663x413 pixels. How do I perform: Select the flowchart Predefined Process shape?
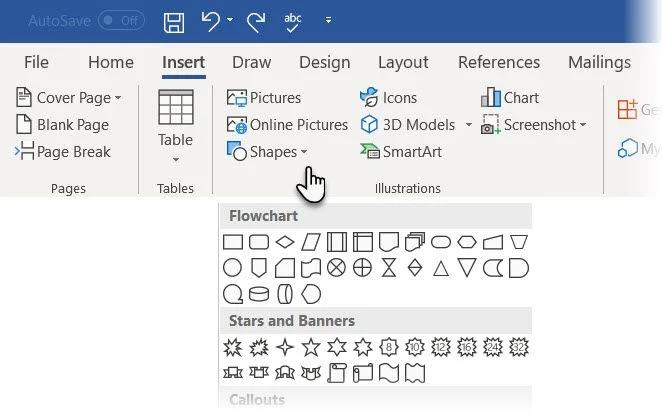[x=337, y=242]
